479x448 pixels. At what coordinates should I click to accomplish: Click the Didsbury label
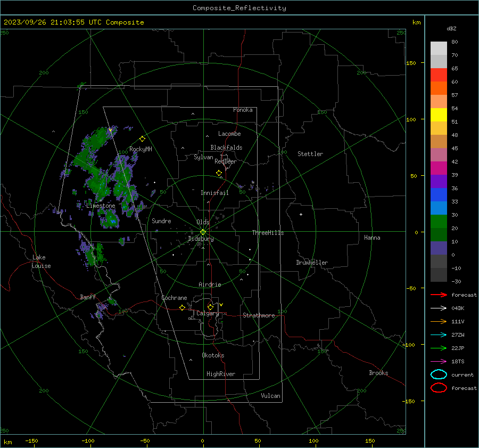coord(201,239)
